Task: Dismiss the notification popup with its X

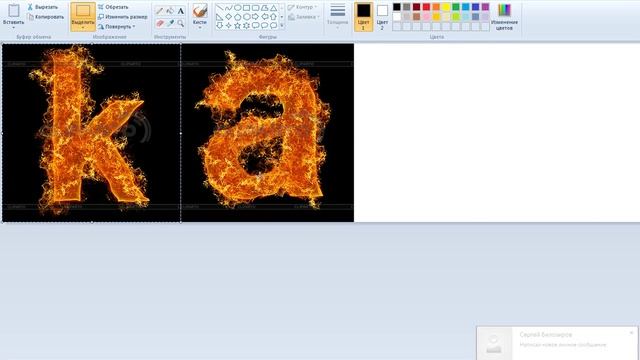Action: [631, 333]
